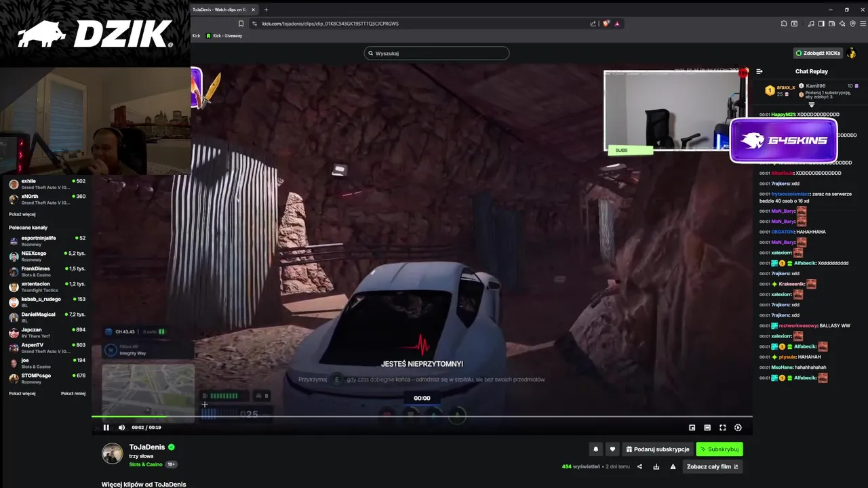Open the xntentacion recommended channel
Image resolution: width=868 pixels, height=488 pixels.
coord(47,287)
